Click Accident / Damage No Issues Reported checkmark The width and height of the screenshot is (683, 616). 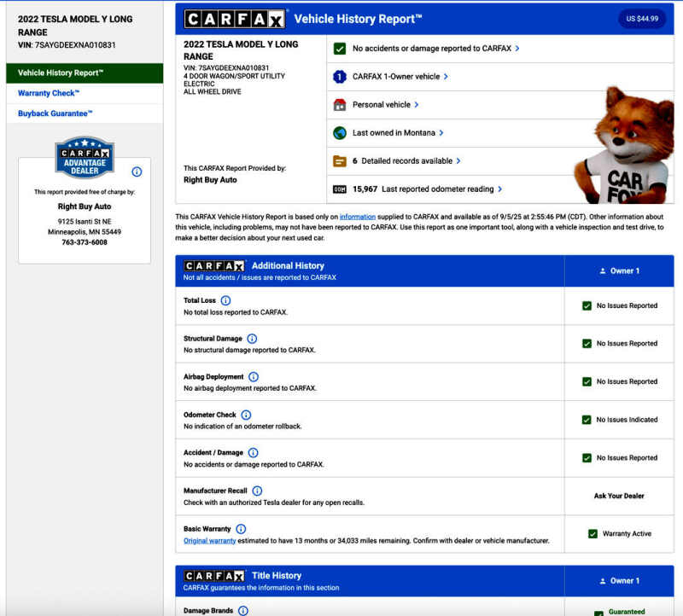587,458
